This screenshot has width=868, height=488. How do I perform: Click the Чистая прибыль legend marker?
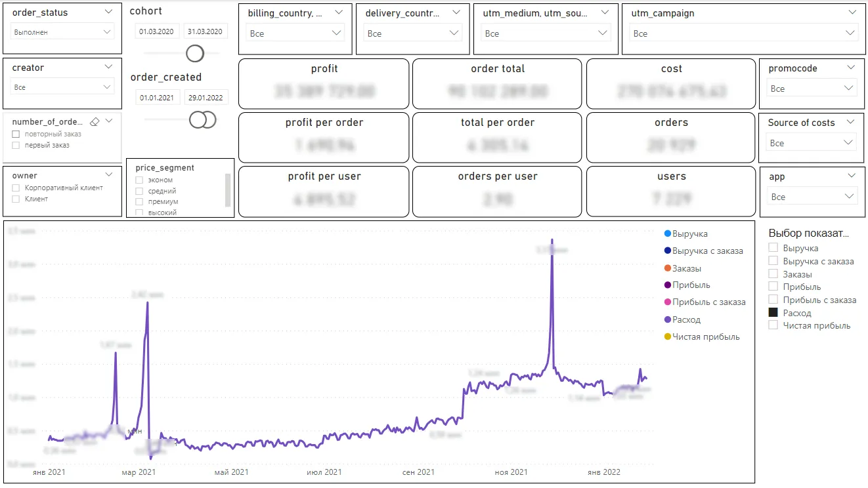[668, 337]
